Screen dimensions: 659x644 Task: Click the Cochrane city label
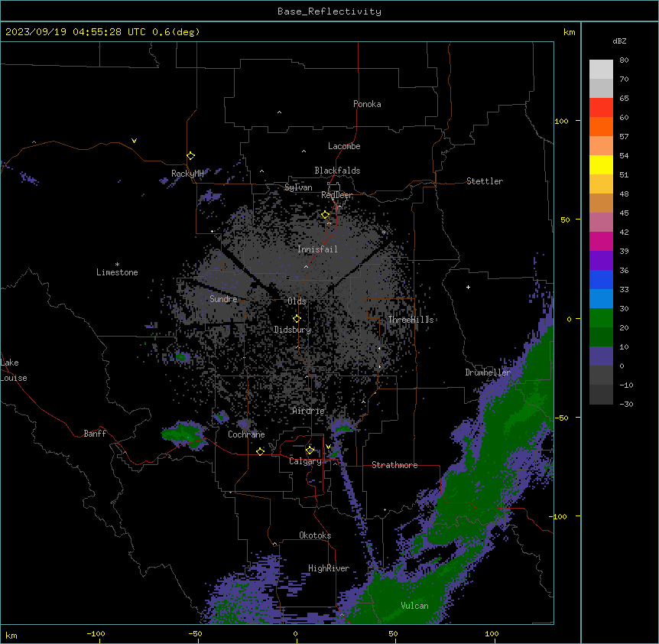point(246,434)
